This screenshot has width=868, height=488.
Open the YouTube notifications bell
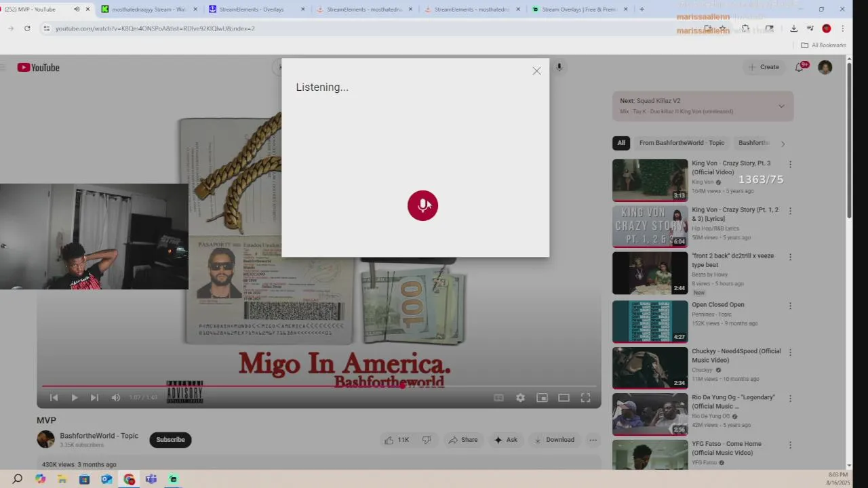pyautogui.click(x=800, y=67)
